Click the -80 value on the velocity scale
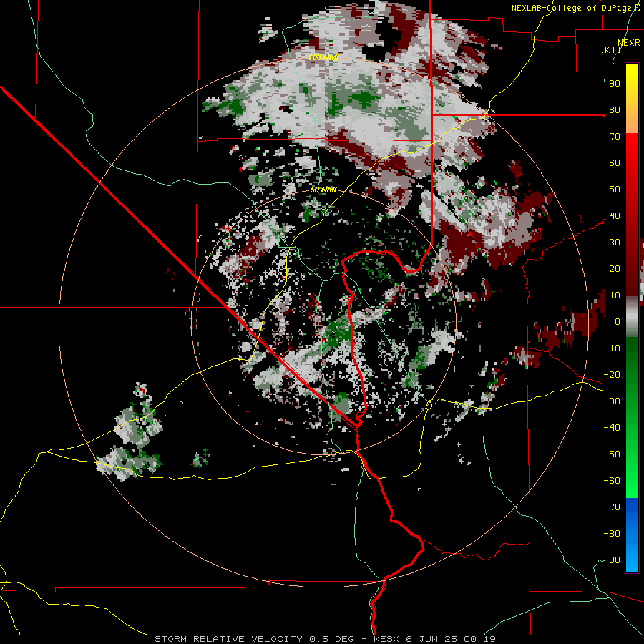The image size is (644, 644). (x=612, y=534)
